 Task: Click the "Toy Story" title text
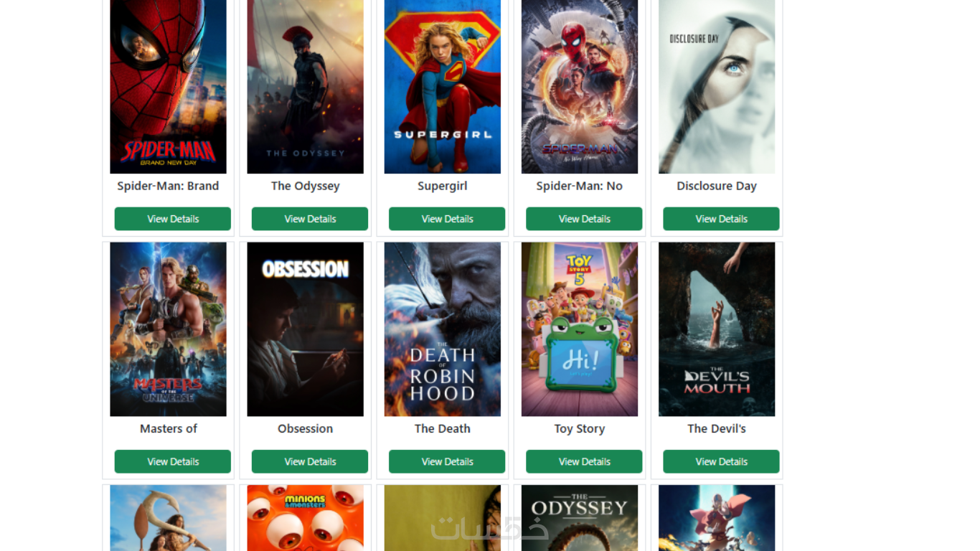(x=579, y=428)
